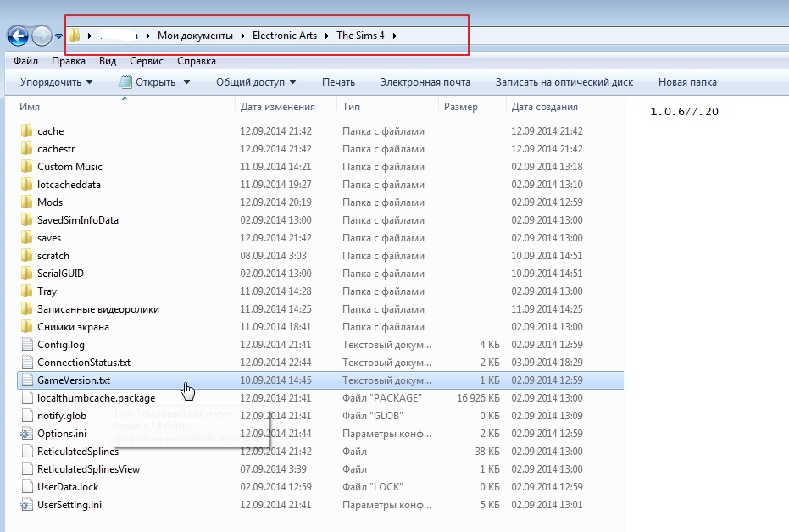Select the scratch folder icon
This screenshot has height=532, width=789.
tap(26, 256)
